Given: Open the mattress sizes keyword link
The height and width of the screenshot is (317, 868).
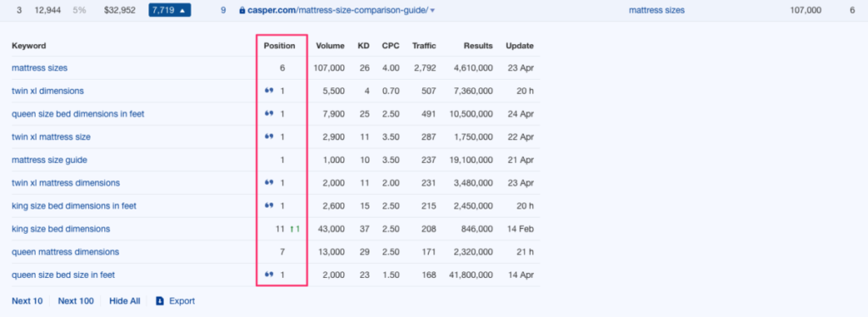Looking at the screenshot, I should click(x=40, y=68).
